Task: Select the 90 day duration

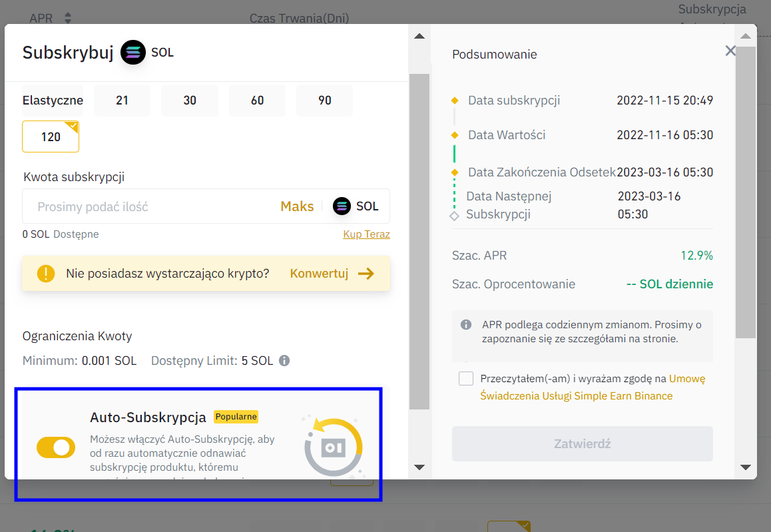Action: 324,101
